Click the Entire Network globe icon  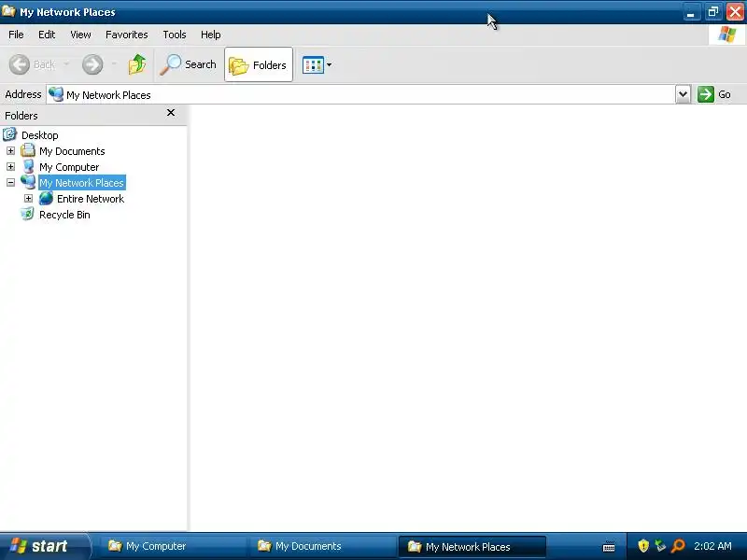pyautogui.click(x=46, y=198)
